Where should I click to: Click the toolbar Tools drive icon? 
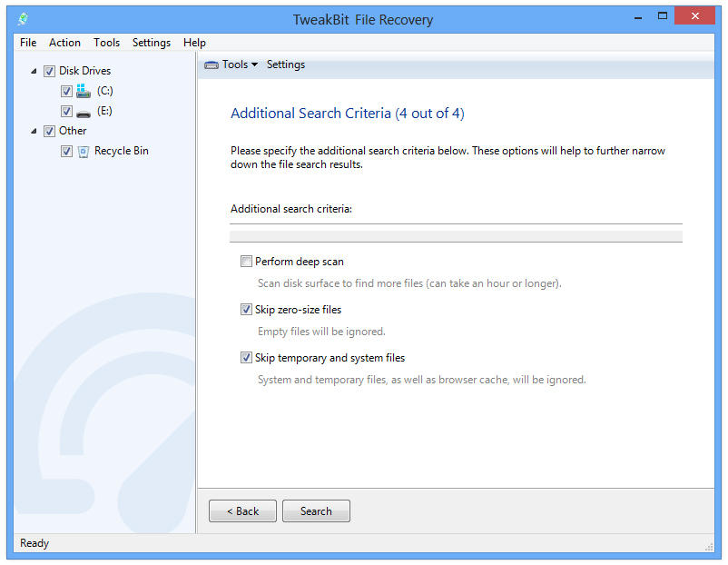[212, 65]
